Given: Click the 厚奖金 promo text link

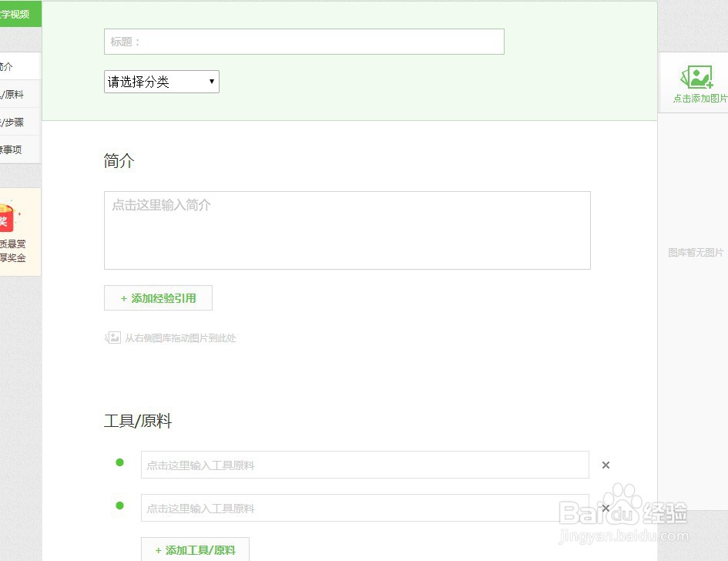Looking at the screenshot, I should (x=12, y=258).
